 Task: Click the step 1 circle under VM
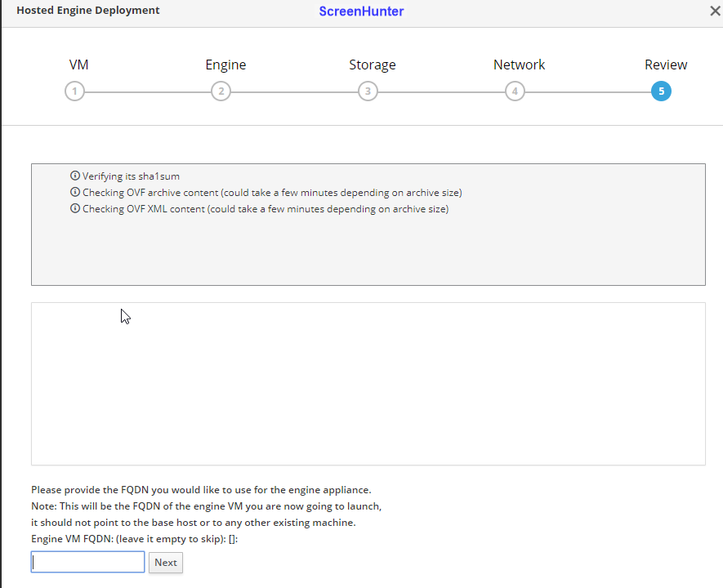tap(74, 91)
